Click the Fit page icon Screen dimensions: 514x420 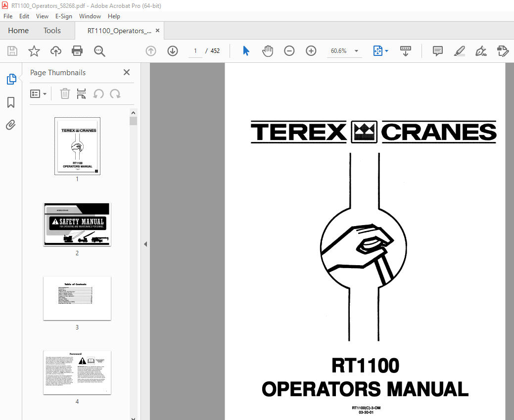[x=377, y=51]
